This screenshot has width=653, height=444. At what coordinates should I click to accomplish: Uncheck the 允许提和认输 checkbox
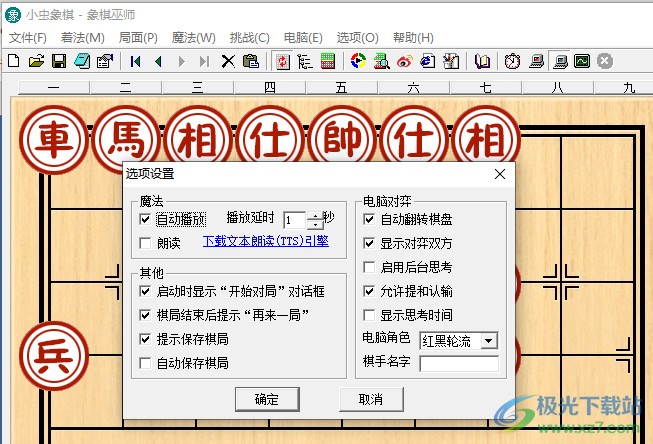(x=369, y=291)
